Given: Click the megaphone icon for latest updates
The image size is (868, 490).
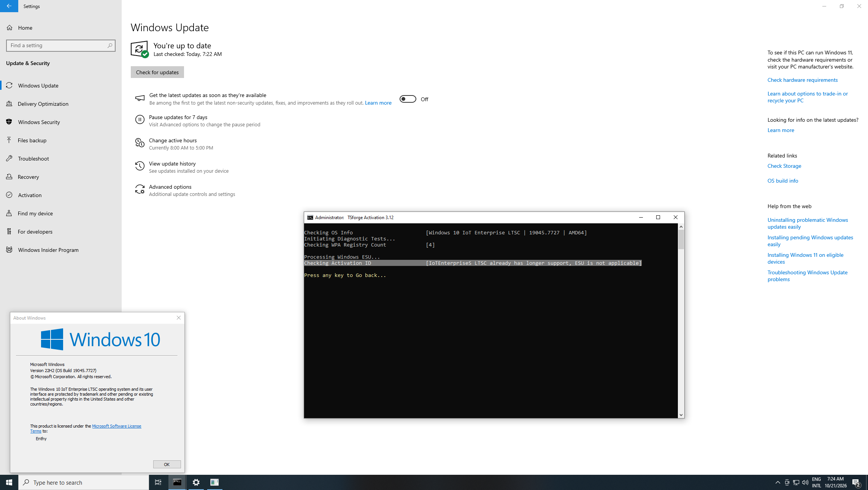Looking at the screenshot, I should 140,99.
